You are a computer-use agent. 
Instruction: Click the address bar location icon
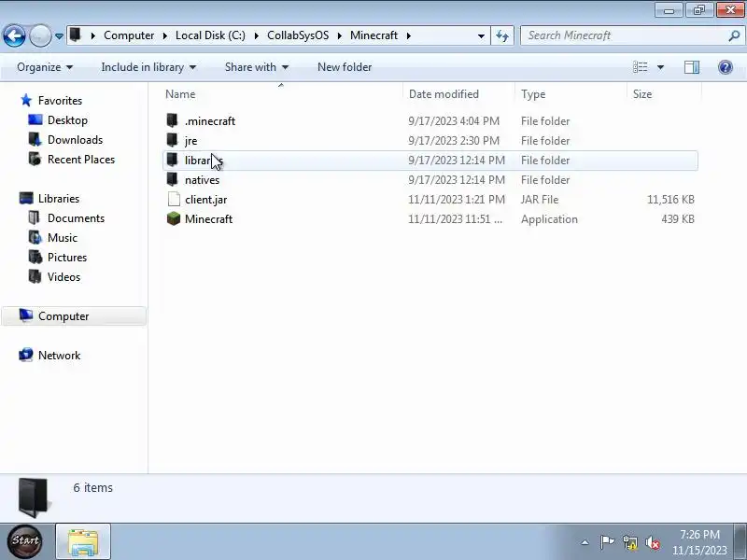[76, 35]
